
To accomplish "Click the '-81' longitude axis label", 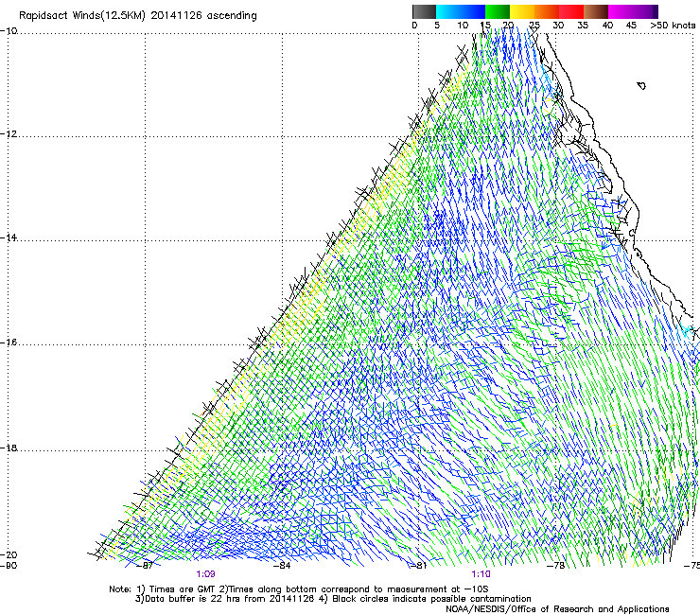I will pos(419,566).
